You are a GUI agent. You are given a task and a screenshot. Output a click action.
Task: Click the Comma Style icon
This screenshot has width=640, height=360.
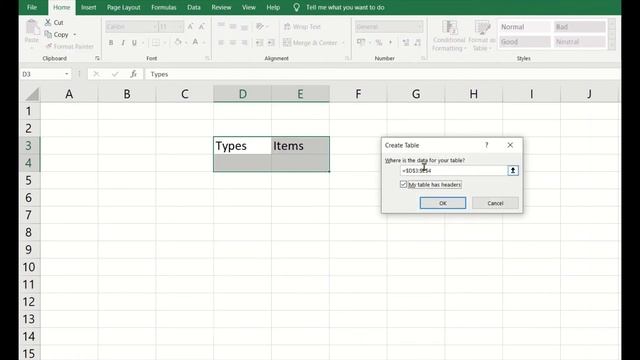click(390, 42)
